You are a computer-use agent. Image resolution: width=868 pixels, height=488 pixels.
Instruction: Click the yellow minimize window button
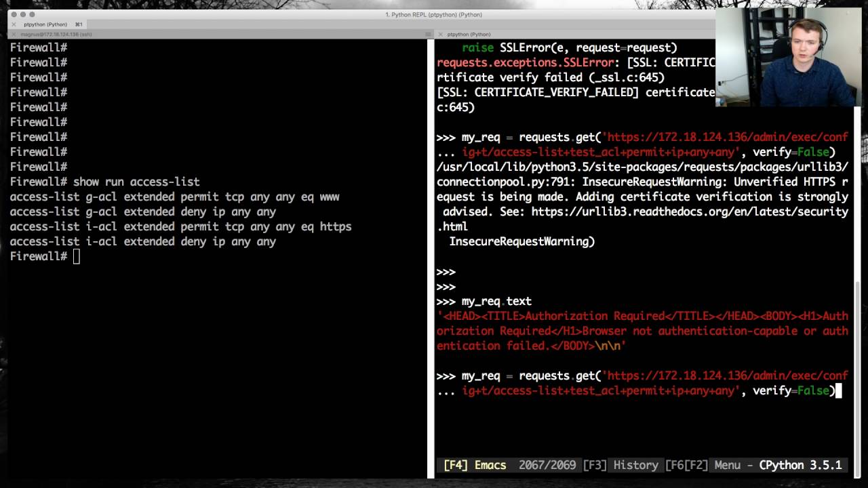coord(22,14)
